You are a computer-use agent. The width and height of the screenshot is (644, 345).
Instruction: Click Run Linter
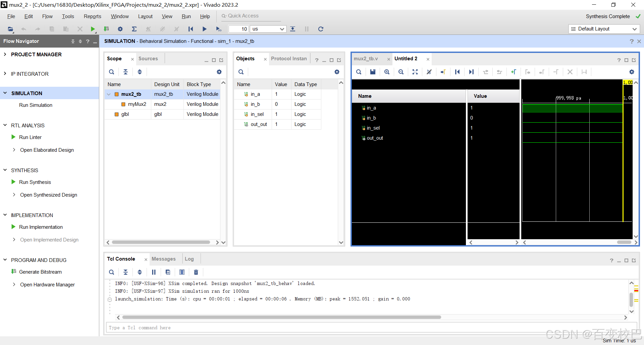pos(30,137)
